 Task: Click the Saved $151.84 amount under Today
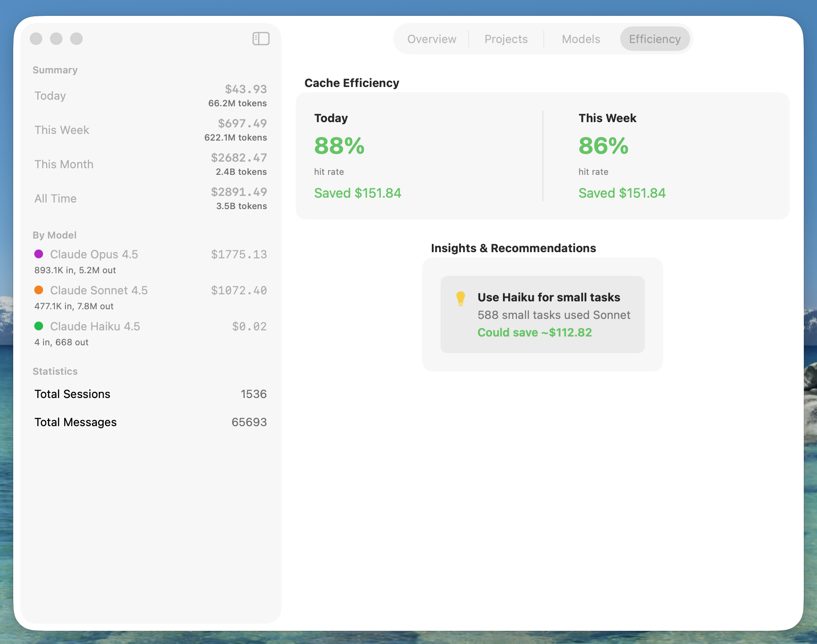[358, 193]
